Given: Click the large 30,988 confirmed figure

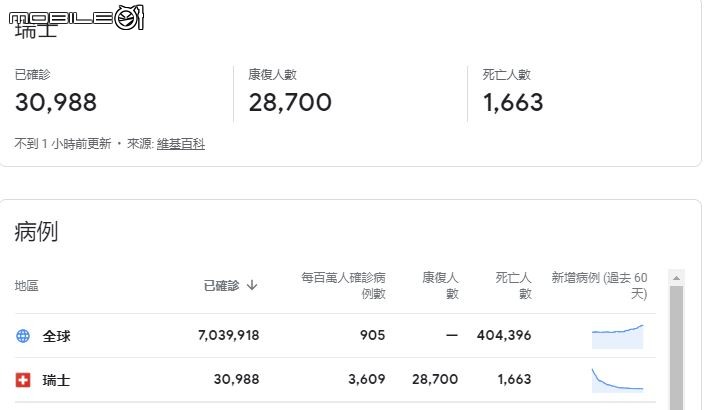Looking at the screenshot, I should [x=56, y=102].
